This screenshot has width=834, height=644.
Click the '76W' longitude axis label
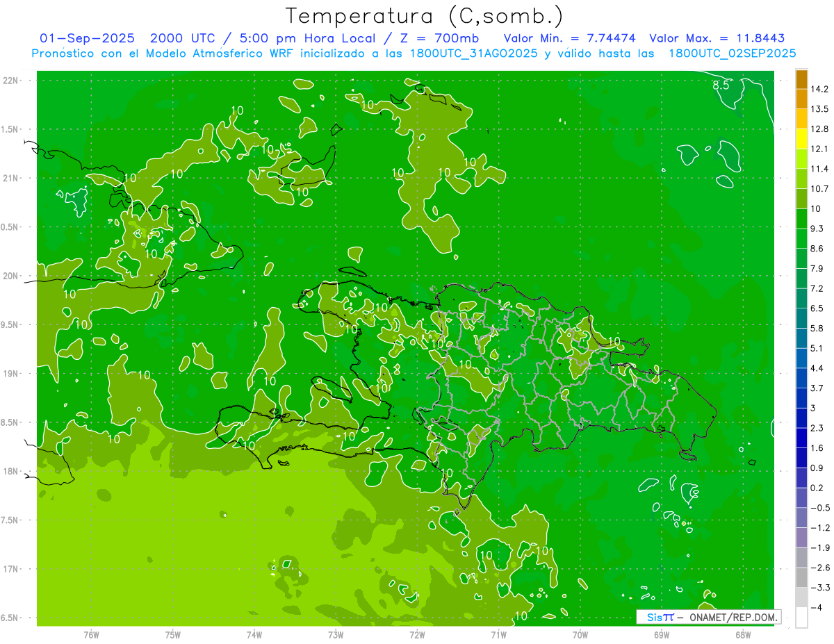tap(91, 634)
